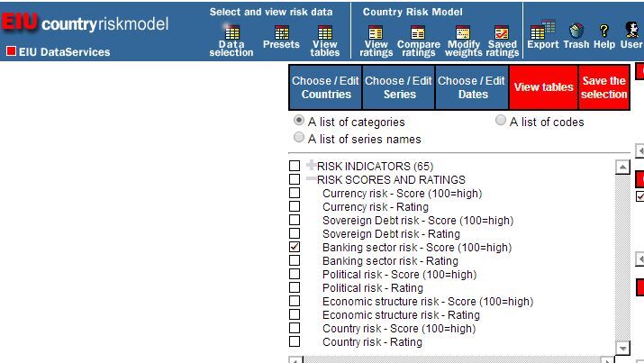Check Banking sector risk - Rating checkbox
The height and width of the screenshot is (363, 644).
[x=295, y=260]
